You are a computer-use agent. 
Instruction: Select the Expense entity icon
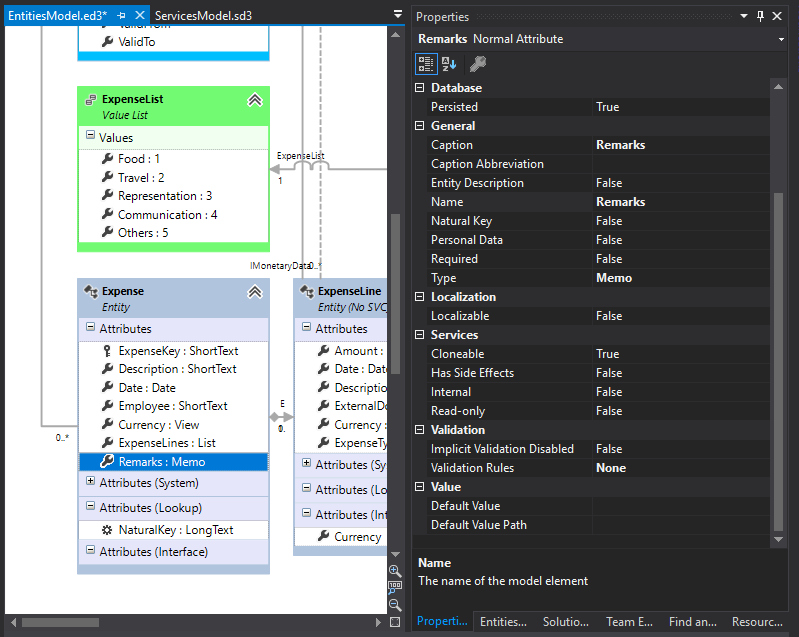91,291
